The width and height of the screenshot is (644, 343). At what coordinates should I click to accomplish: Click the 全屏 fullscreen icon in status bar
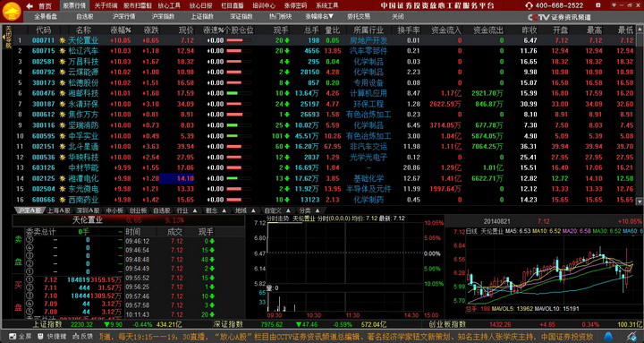[x=12, y=336]
